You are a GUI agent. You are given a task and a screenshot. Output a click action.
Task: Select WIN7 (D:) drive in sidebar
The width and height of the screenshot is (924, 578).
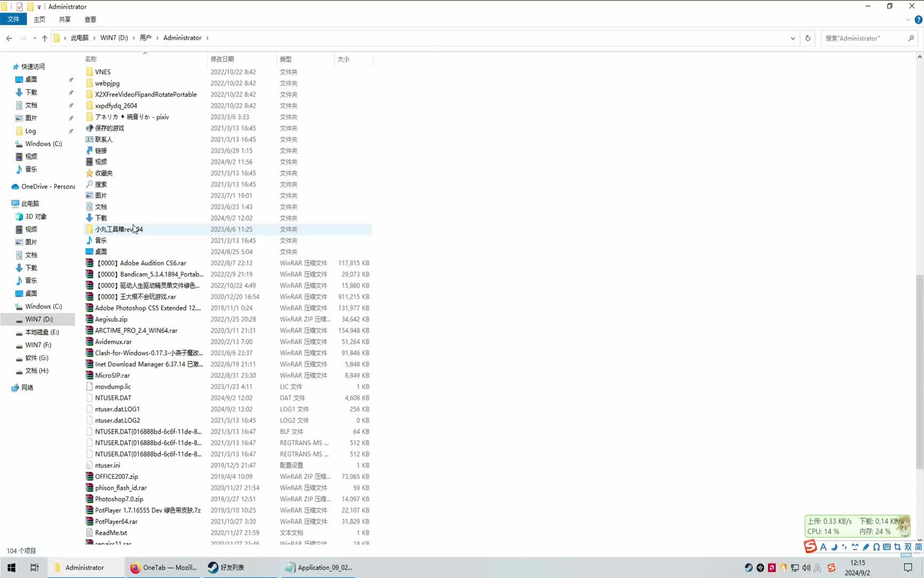click(39, 319)
